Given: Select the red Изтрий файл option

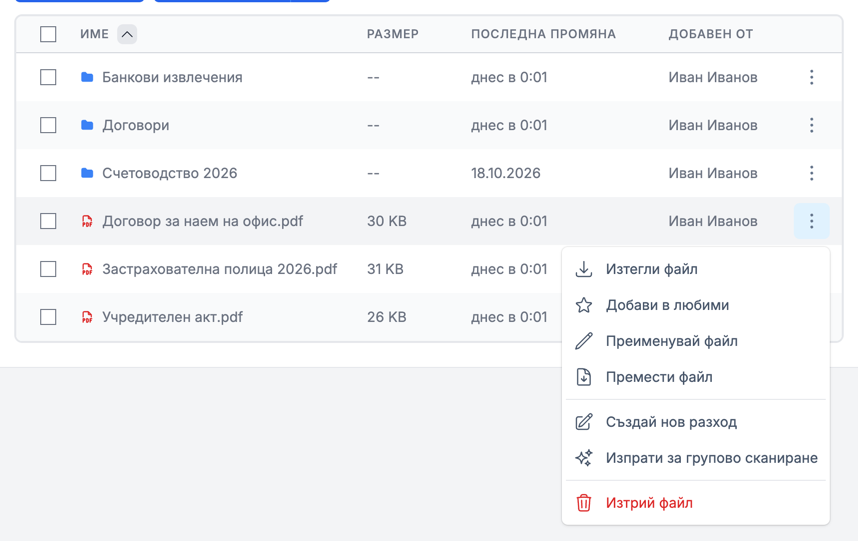Looking at the screenshot, I should click(695, 503).
